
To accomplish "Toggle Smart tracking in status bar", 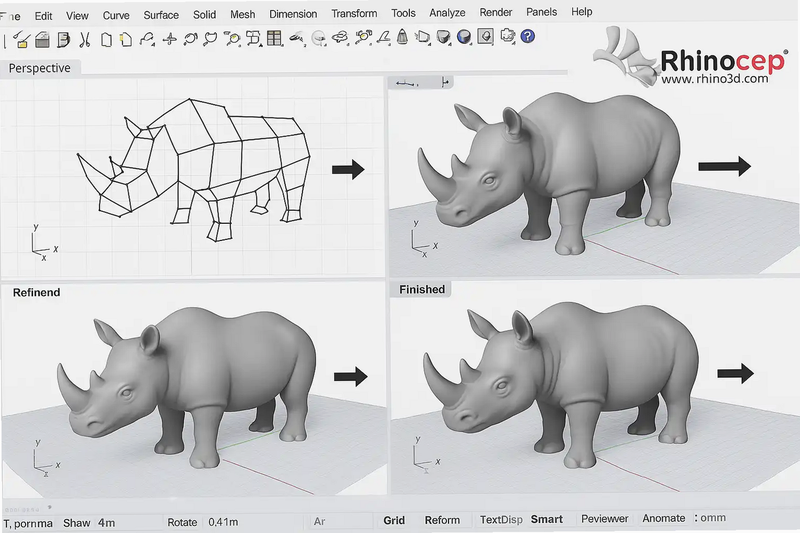I will tap(546, 519).
